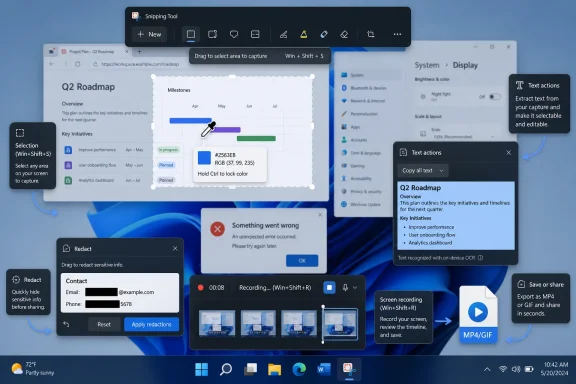The height and width of the screenshot is (384, 576).
Task: Click the Snipping Tool app logo in title bar
Action: click(x=136, y=16)
